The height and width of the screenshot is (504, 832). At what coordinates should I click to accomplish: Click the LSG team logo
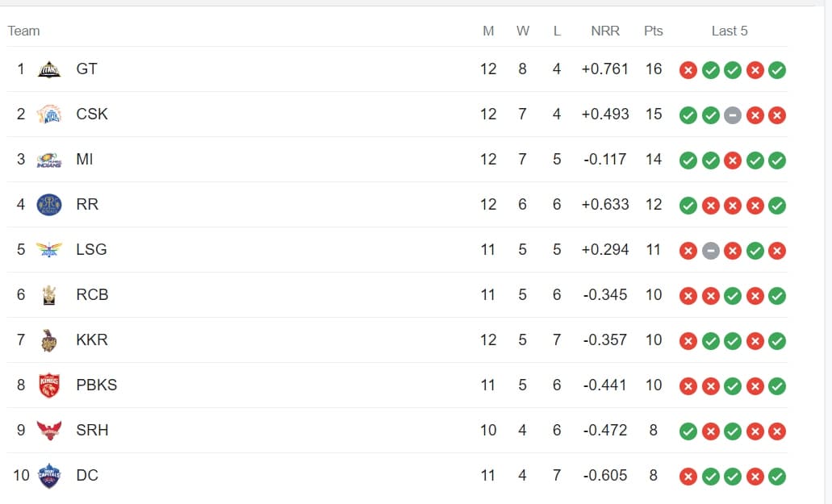click(x=49, y=250)
